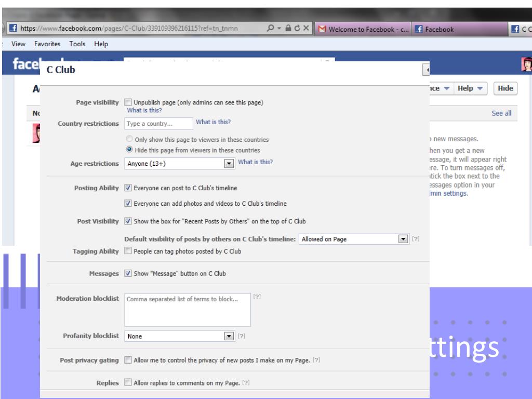Open the Age restrictions dropdown
This screenshot has width=532, height=399.
click(x=179, y=164)
